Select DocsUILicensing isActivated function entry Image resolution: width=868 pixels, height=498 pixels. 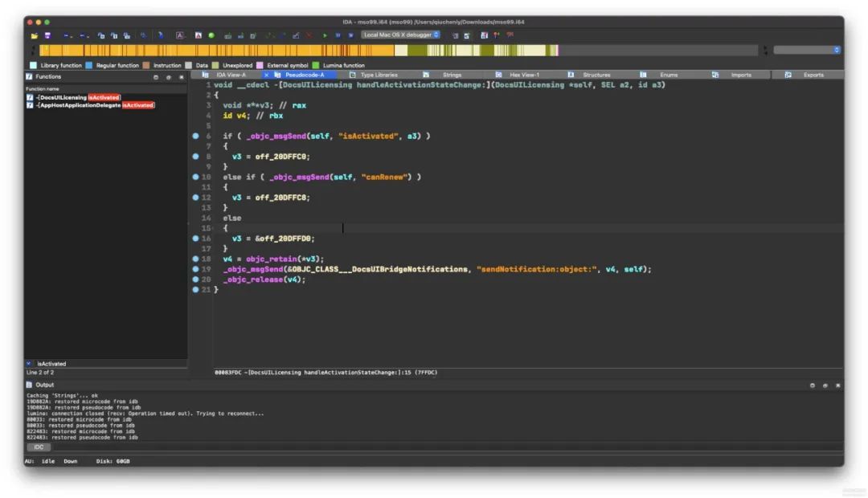click(78, 97)
